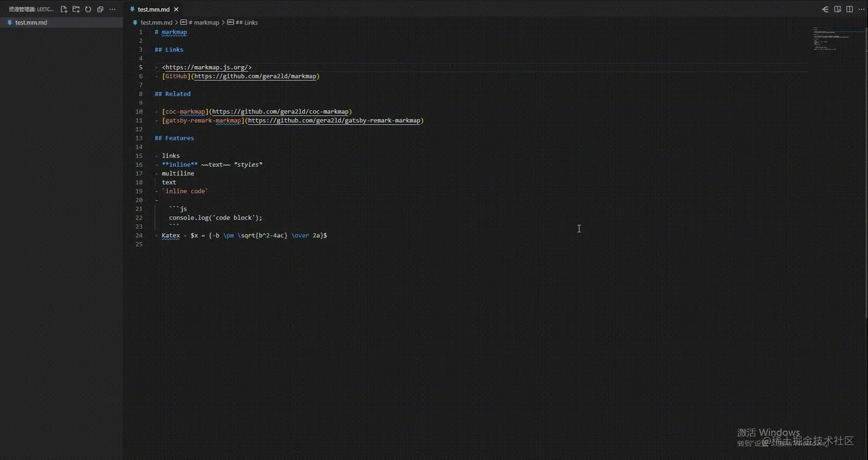Open markdown preview to the side

point(838,9)
